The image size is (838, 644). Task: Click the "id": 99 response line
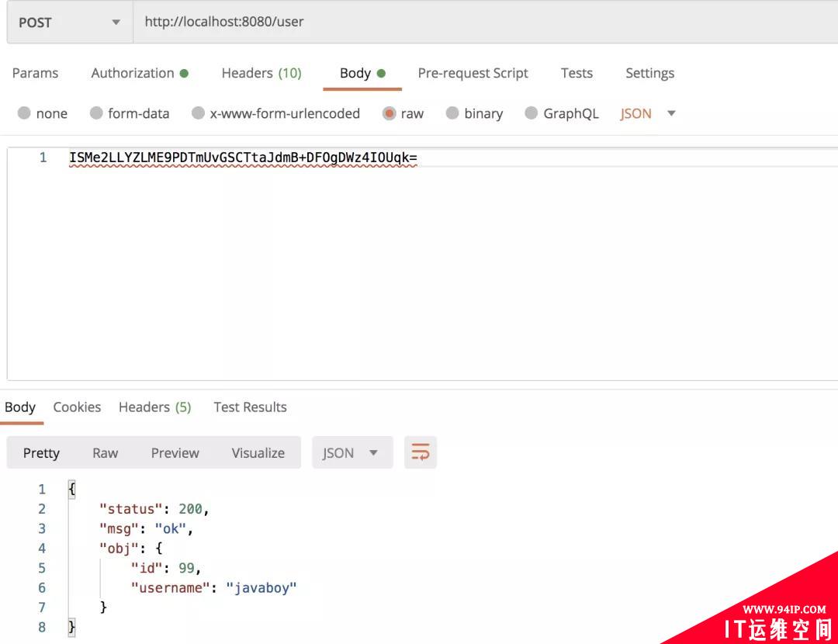(x=166, y=568)
